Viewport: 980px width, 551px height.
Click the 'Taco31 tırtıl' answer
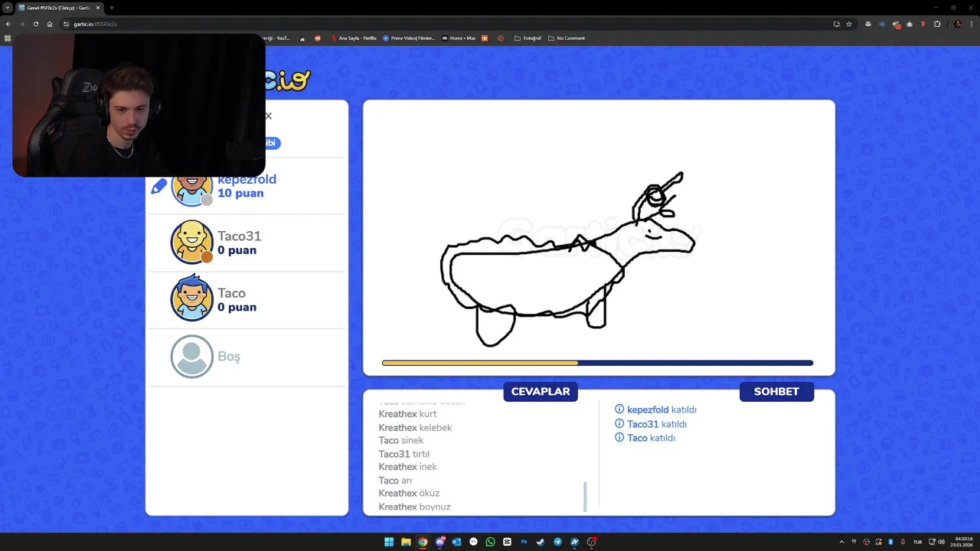404,454
